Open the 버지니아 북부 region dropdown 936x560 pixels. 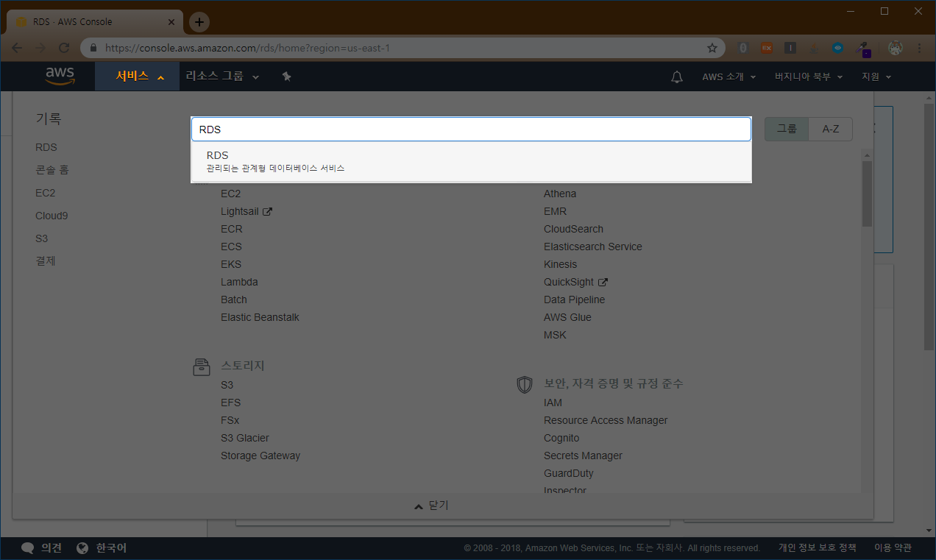pyautogui.click(x=809, y=77)
